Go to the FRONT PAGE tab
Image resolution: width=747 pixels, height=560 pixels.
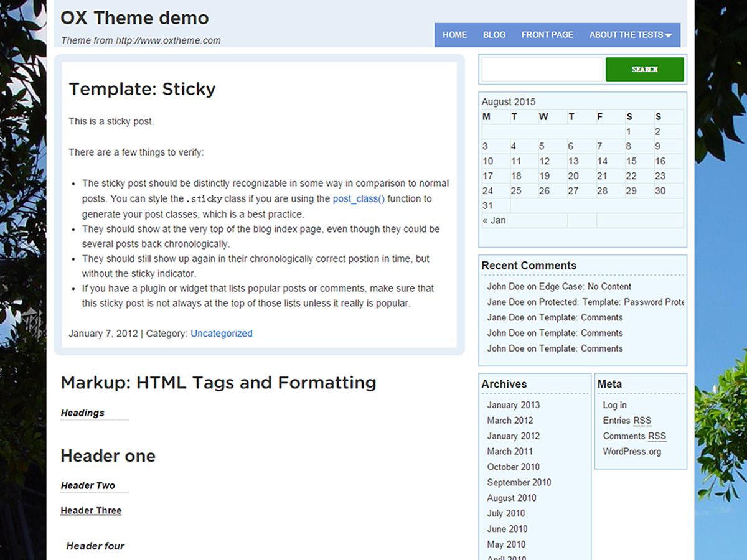[x=547, y=35]
